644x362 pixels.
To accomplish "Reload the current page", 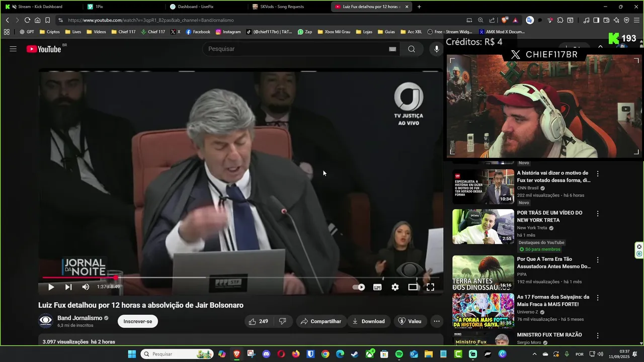I will click(x=27, y=20).
